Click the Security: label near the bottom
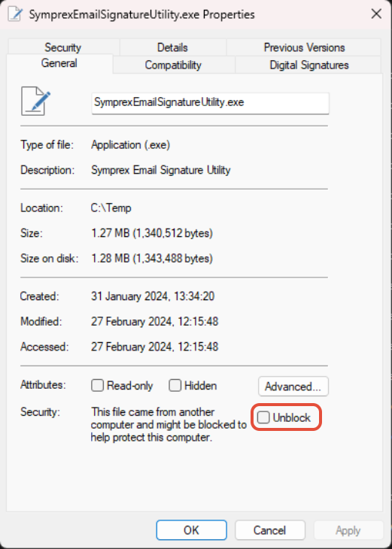The width and height of the screenshot is (392, 549). point(41,412)
